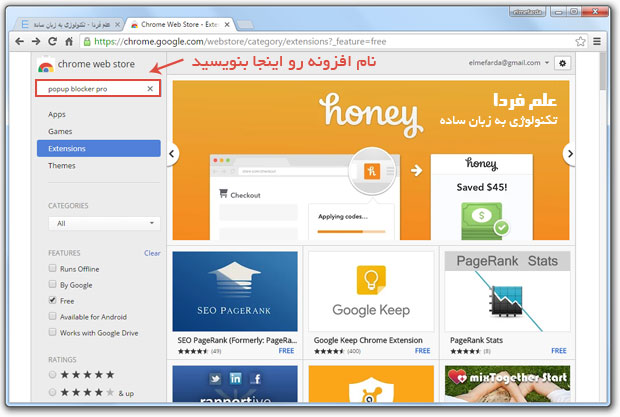Switch to the Apps section
The width and height of the screenshot is (620, 417).
coord(57,114)
